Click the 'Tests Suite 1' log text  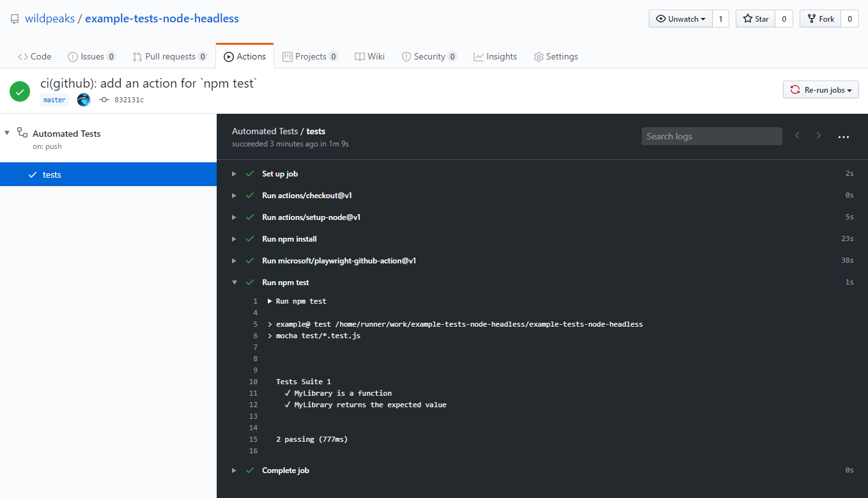click(x=304, y=382)
